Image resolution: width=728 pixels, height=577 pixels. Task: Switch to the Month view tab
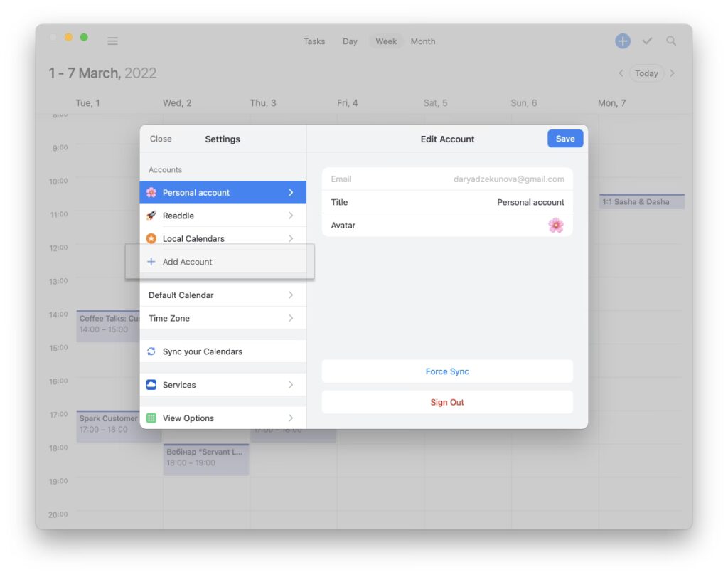tap(422, 41)
